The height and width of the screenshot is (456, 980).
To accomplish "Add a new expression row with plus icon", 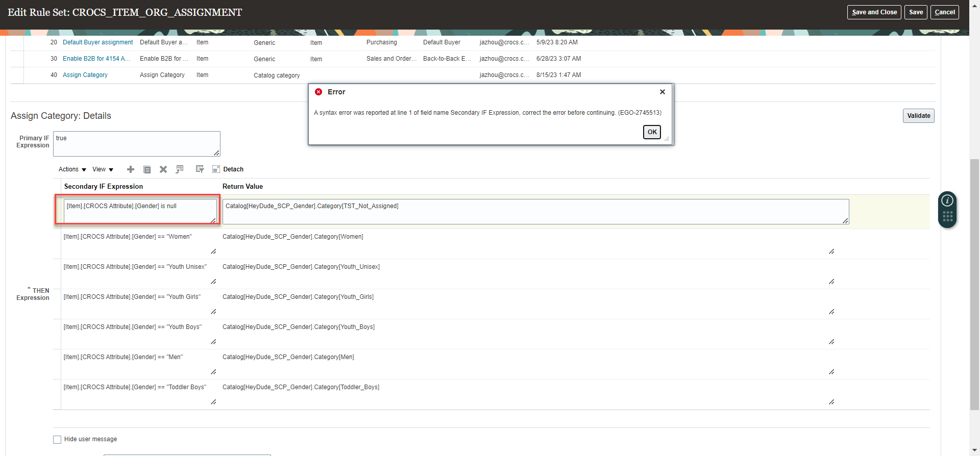I will click(x=131, y=169).
